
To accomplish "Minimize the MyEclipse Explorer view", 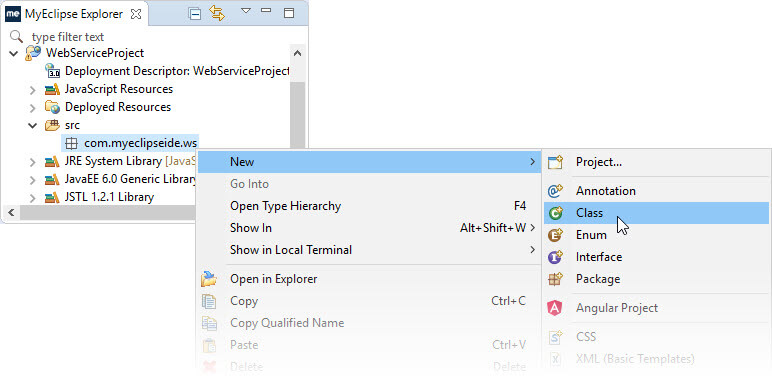I will [x=266, y=10].
